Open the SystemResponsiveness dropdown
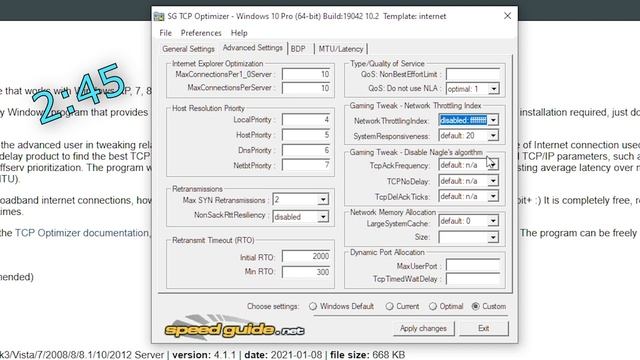Image resolution: width=640 pixels, height=360 pixels. (493, 136)
